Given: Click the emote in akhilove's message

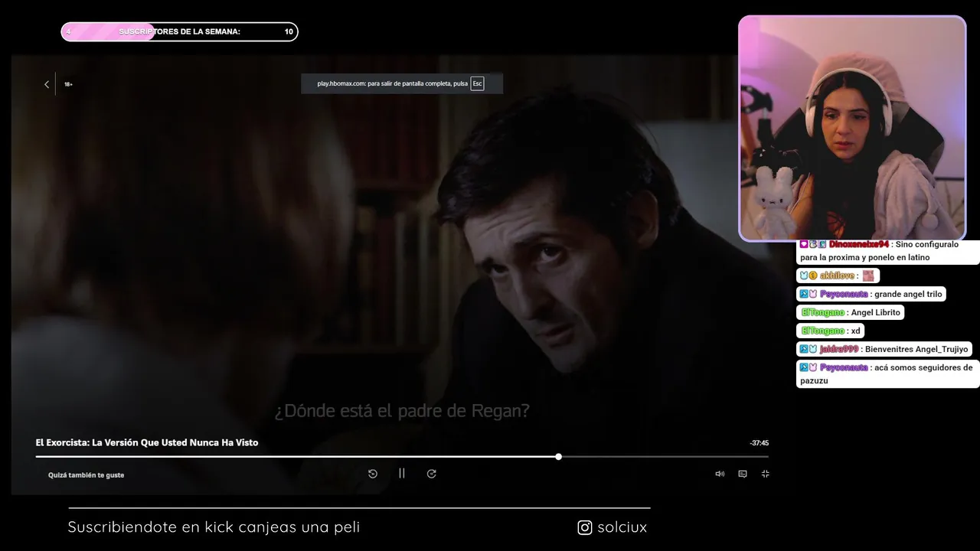Looking at the screenshot, I should point(868,275).
